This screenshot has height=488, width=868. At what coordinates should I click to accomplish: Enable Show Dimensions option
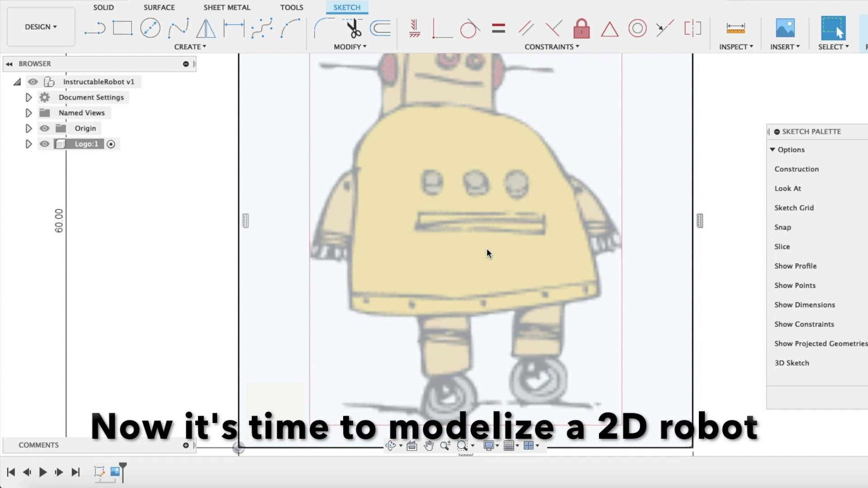805,305
